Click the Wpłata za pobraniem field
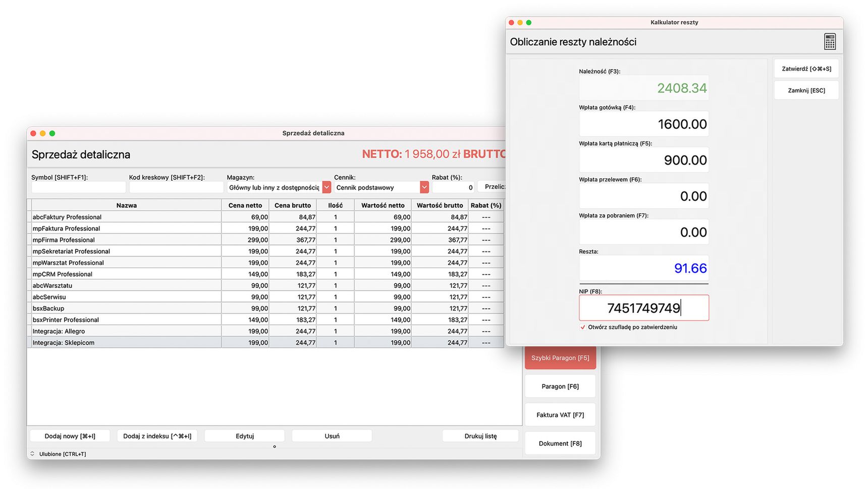This screenshot has height=489, width=868. tap(644, 232)
